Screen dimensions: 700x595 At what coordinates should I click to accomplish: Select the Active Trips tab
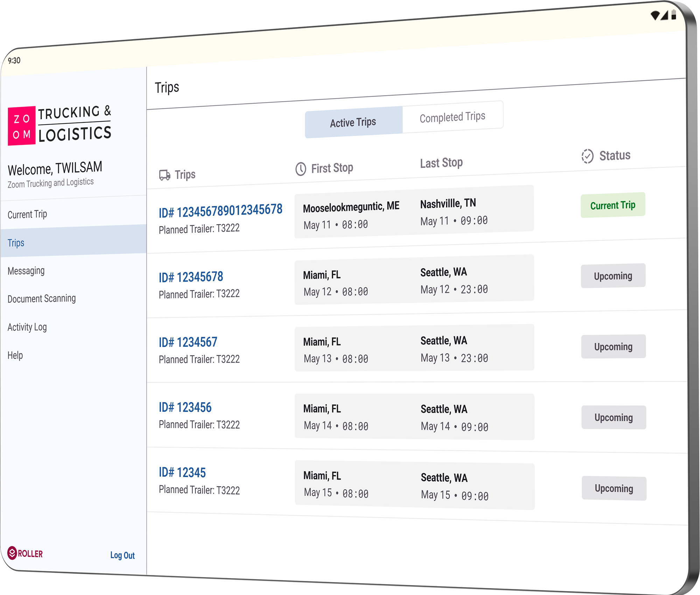tap(353, 122)
